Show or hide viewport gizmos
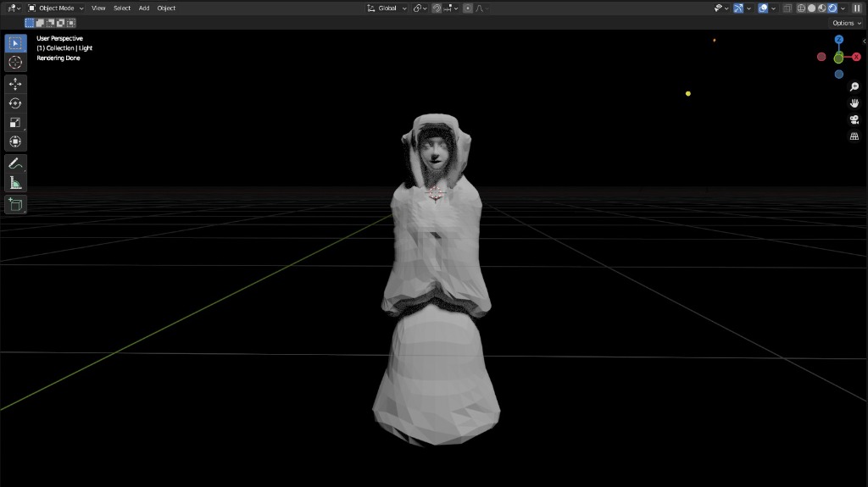 click(x=740, y=8)
